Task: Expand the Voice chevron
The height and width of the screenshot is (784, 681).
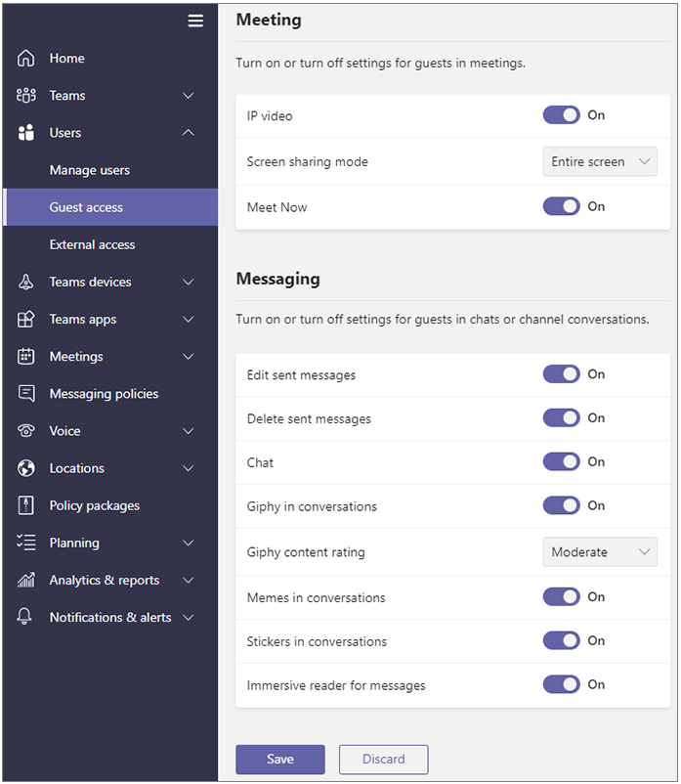Action: 189,431
